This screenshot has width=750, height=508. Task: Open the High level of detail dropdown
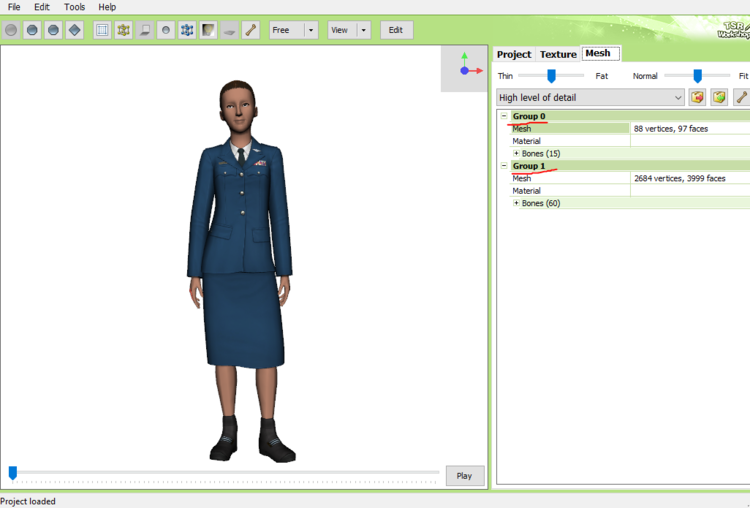click(x=590, y=98)
